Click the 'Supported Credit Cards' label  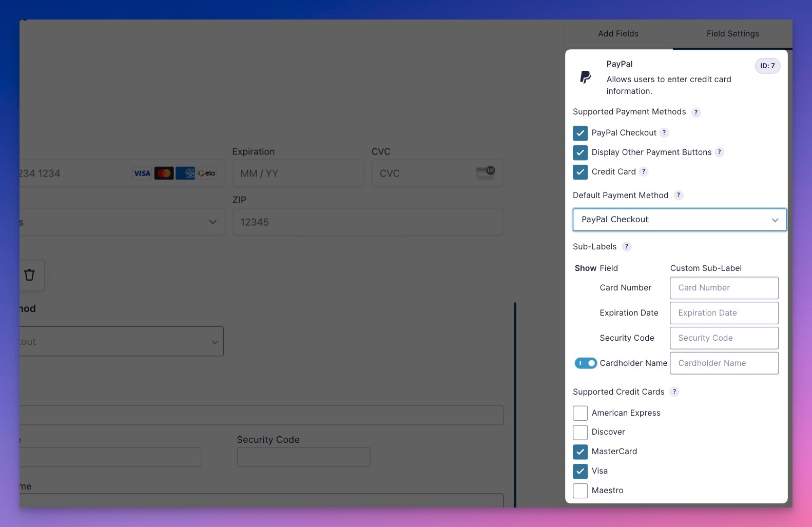click(618, 392)
